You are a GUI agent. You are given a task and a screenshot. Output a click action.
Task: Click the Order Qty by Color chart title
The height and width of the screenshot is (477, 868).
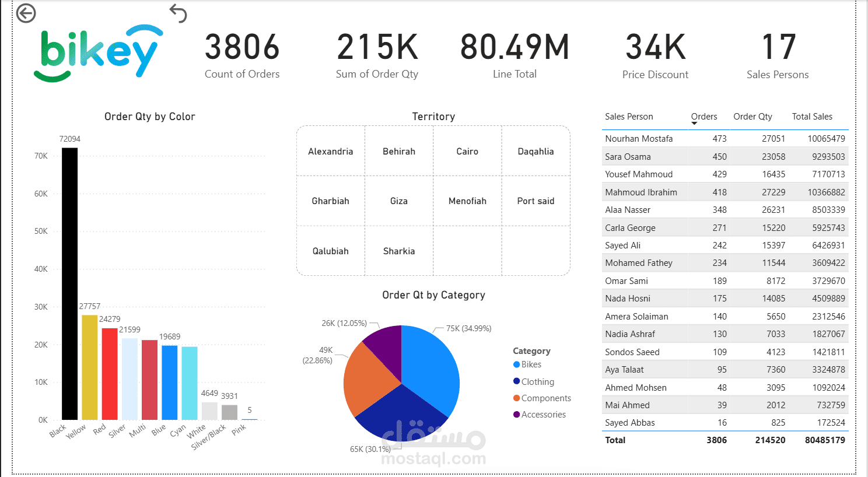tap(150, 117)
